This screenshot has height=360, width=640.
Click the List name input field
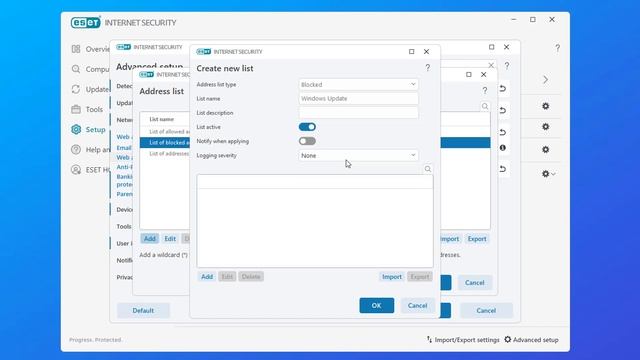tap(358, 98)
